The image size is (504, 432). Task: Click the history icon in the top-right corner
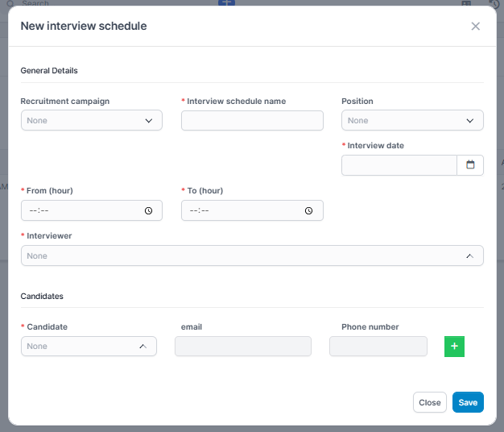click(x=495, y=4)
